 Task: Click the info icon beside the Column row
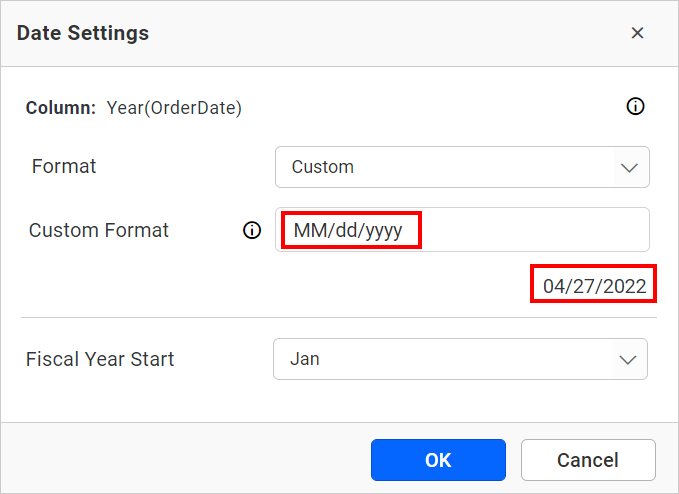635,107
